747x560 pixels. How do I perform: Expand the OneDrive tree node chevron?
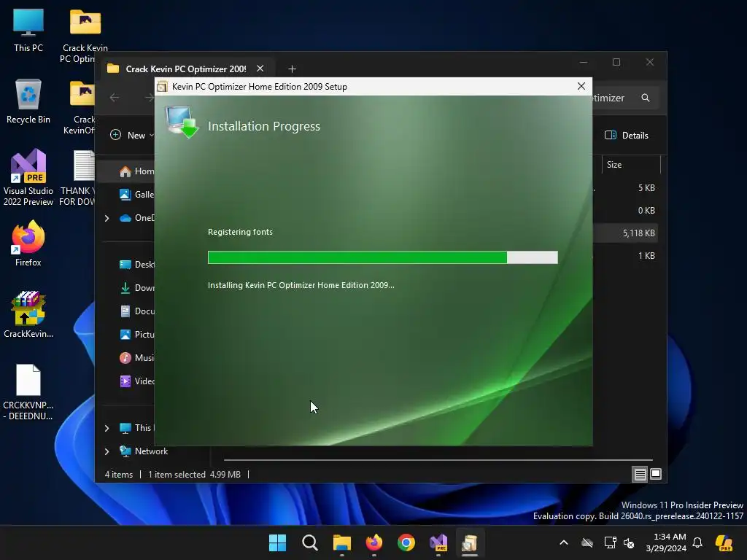(x=107, y=218)
